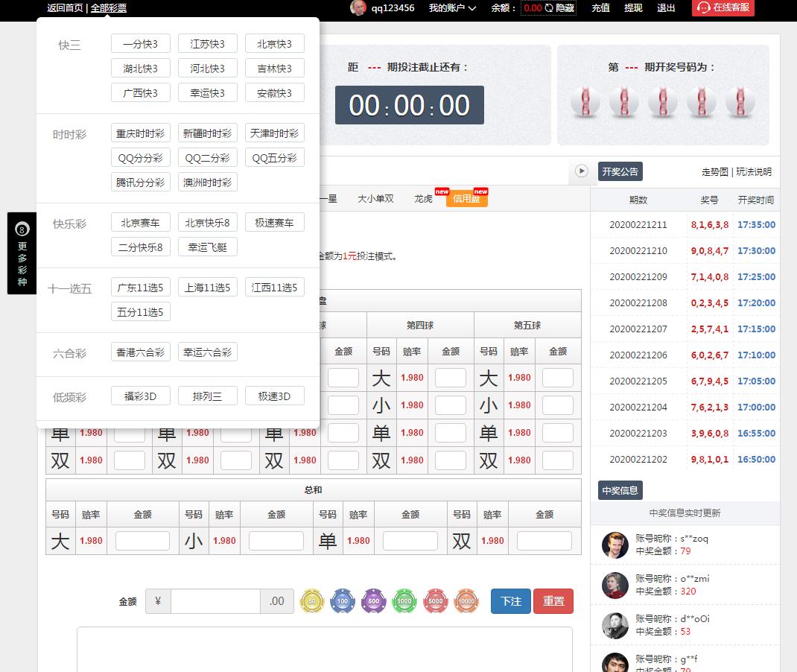The height and width of the screenshot is (672, 797).
Task: Collapse the 全部彩票 lottery menu
Action: (x=109, y=8)
